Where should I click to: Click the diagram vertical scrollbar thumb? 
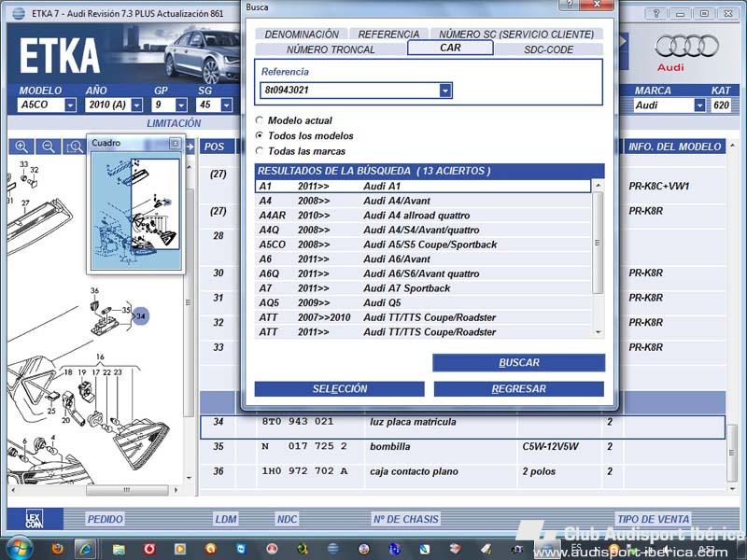tap(189, 301)
